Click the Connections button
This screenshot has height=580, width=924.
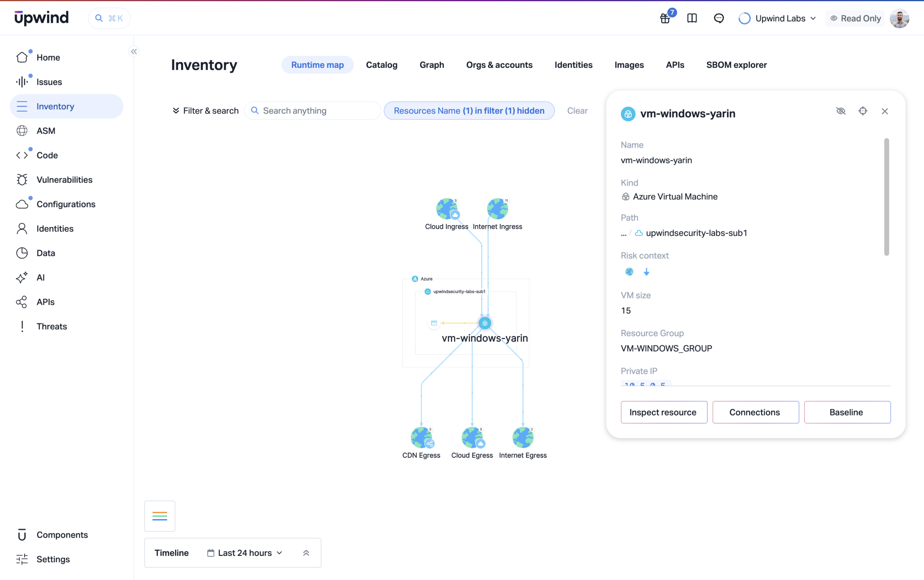coord(755,413)
